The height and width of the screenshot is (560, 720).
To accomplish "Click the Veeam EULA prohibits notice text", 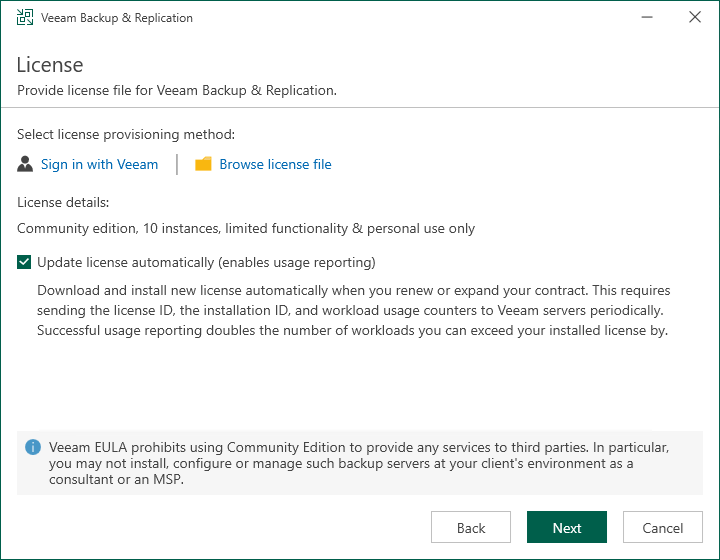I will (359, 463).
